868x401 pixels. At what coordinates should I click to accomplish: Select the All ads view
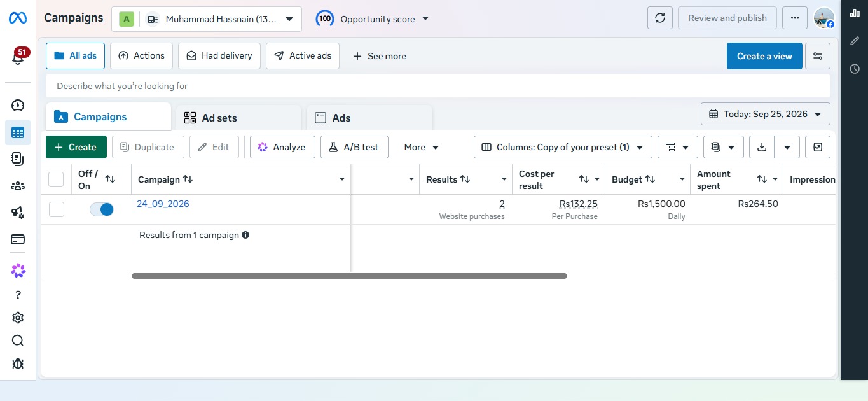75,56
